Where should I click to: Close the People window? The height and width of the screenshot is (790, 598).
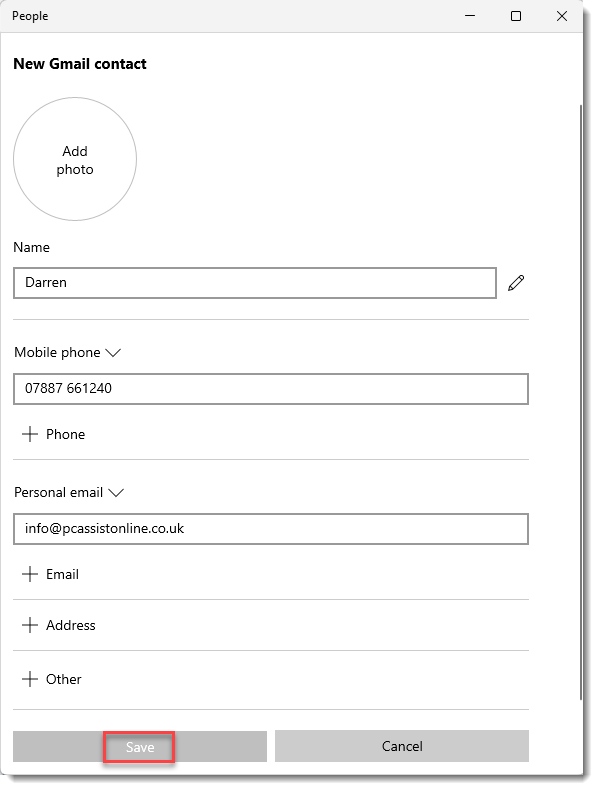pyautogui.click(x=562, y=16)
